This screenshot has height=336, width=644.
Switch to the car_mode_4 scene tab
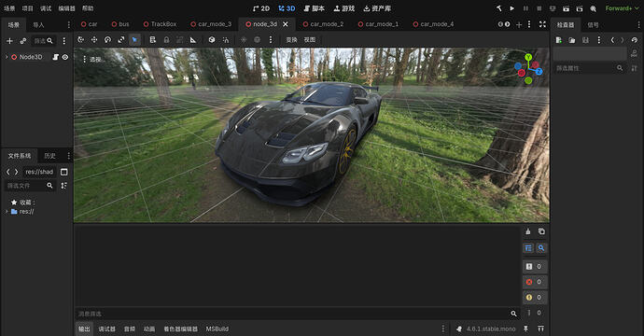click(x=433, y=24)
